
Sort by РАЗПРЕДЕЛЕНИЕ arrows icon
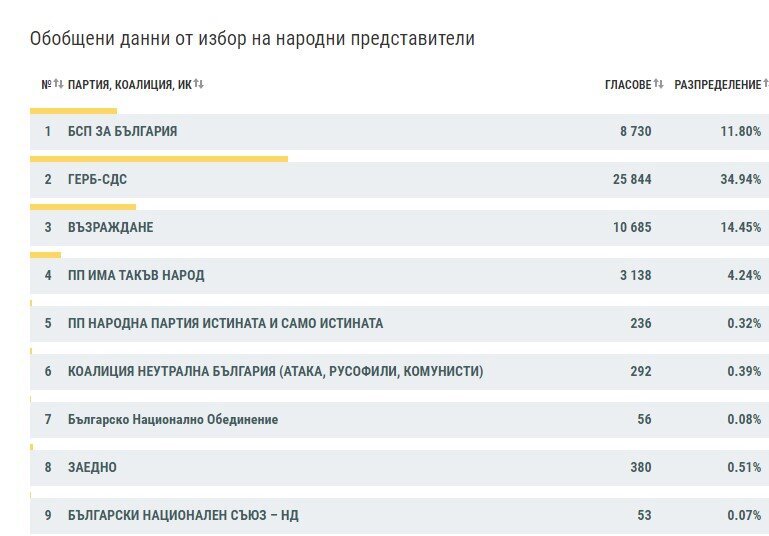766,84
